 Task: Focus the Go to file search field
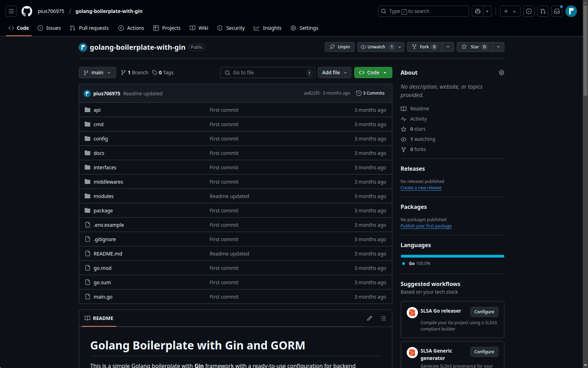pos(267,73)
